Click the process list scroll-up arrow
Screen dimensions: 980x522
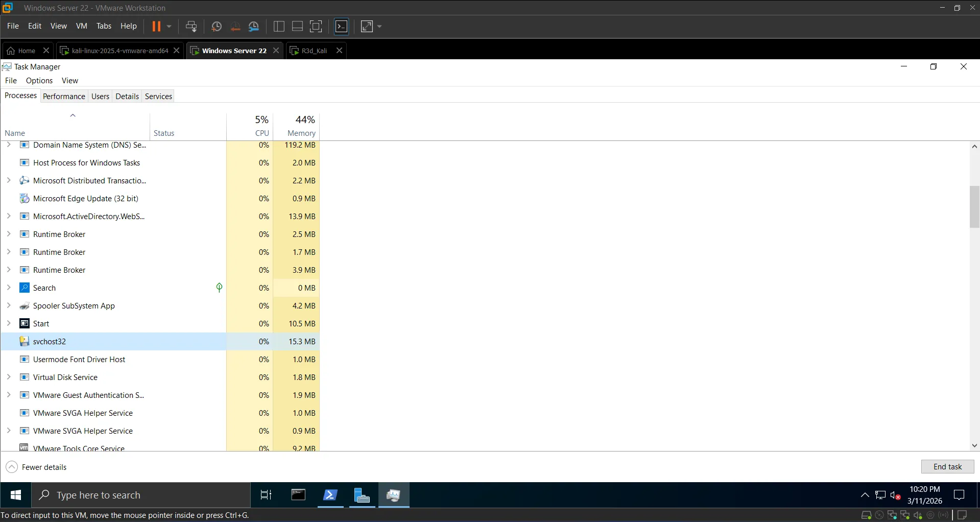click(974, 147)
